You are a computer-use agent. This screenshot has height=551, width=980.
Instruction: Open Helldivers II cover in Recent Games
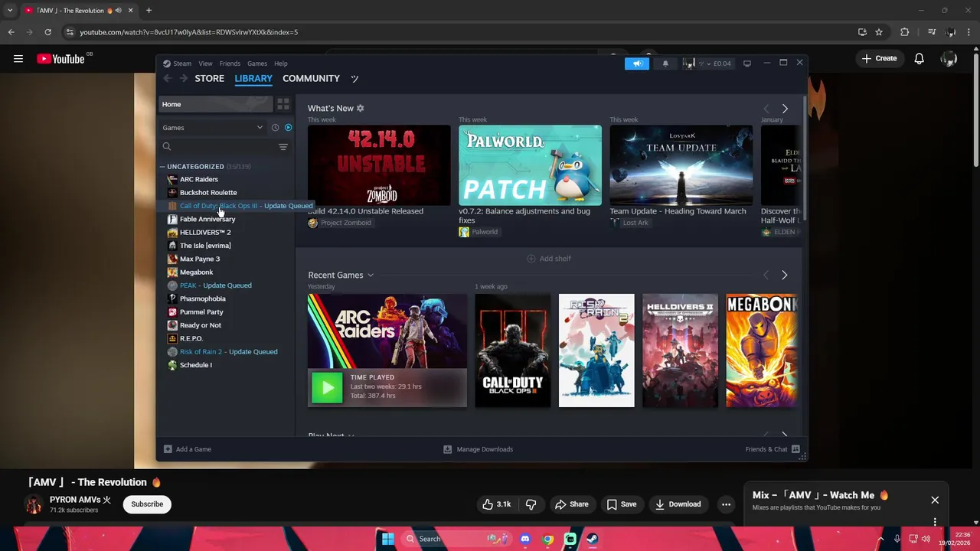click(x=680, y=350)
